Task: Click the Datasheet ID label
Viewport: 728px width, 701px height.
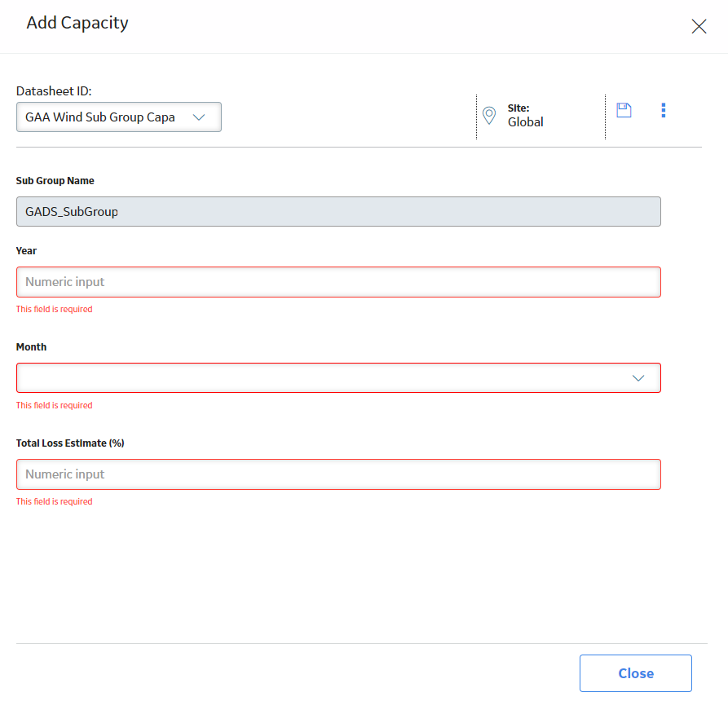Action: point(54,91)
